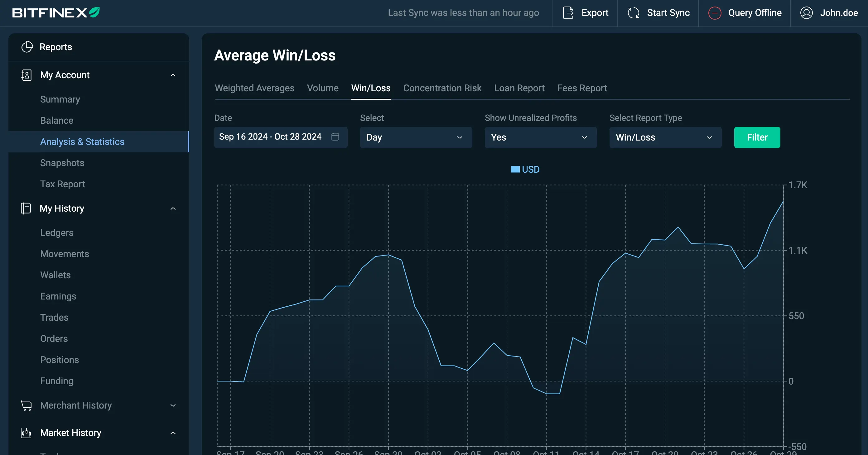The height and width of the screenshot is (455, 868).
Task: Click the Bitfinex leaf logo
Action: point(94,12)
